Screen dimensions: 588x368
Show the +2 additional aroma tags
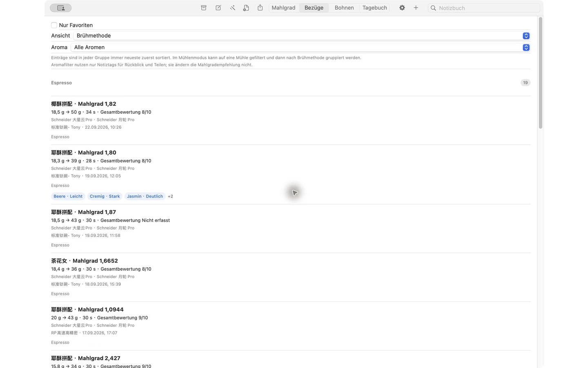[170, 196]
